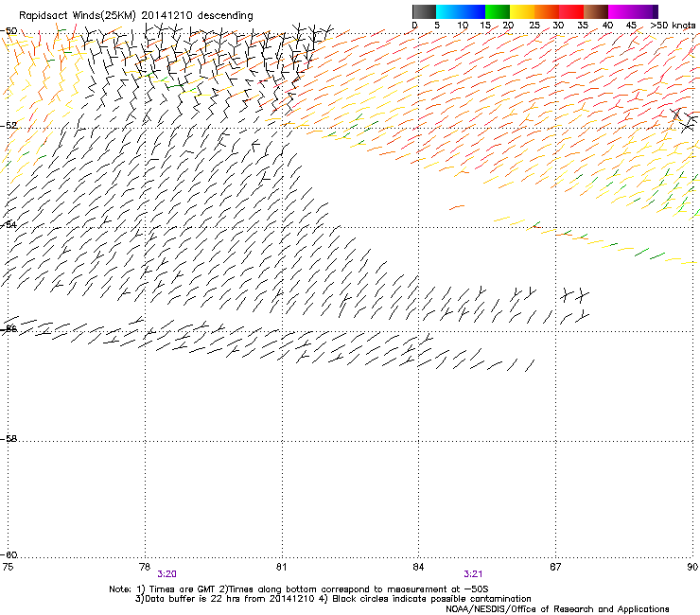Click the '-54' latitude axis label
This screenshot has width=700, height=615.
pos(9,224)
